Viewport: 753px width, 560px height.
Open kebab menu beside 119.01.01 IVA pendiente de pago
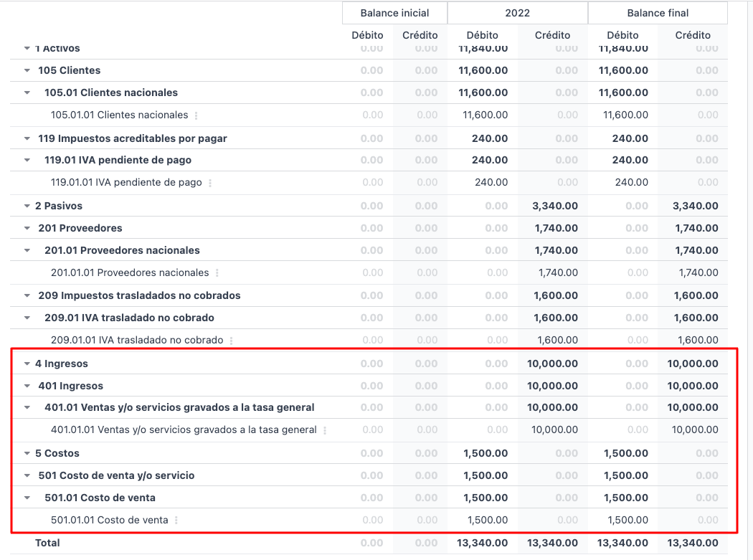pos(210,183)
